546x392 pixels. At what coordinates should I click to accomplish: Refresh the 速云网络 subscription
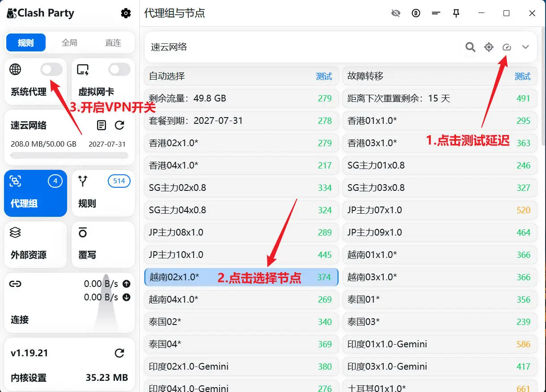[120, 125]
